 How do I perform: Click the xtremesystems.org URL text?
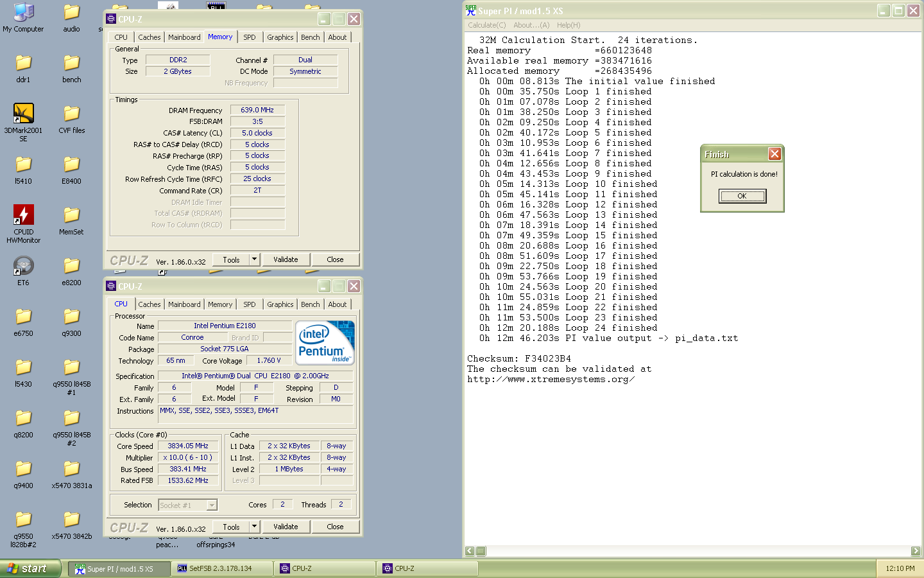point(551,379)
